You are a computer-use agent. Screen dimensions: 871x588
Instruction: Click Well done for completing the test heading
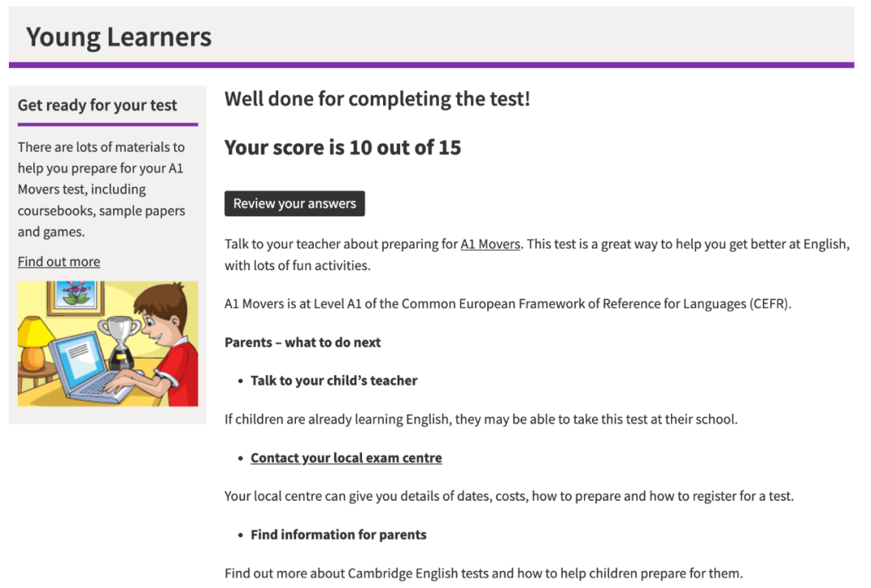(x=377, y=99)
